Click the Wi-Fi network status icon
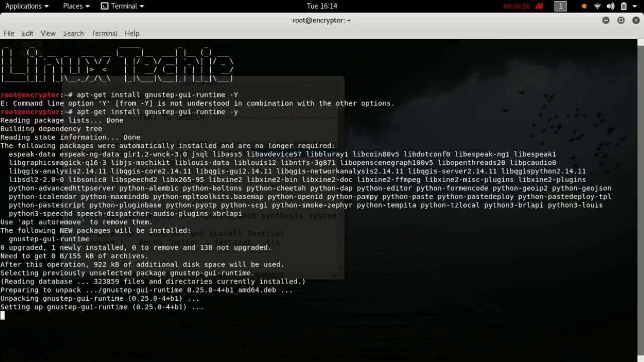644x362 pixels. [x=597, y=6]
